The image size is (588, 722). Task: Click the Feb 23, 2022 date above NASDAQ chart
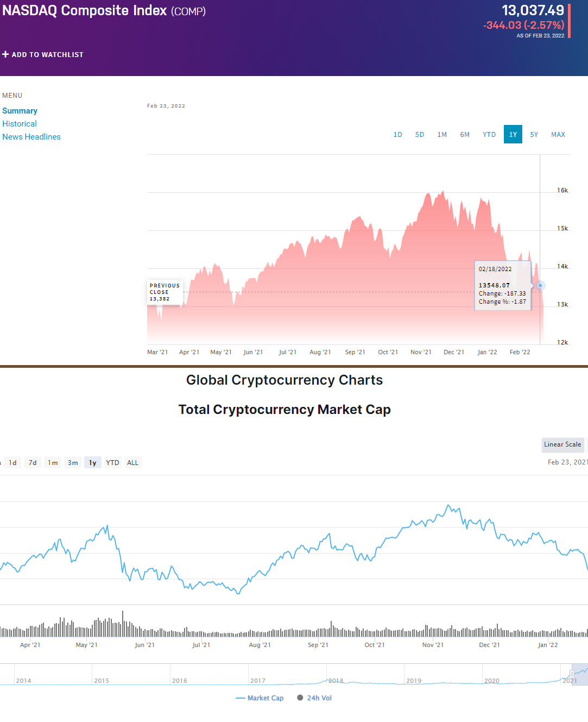(166, 106)
